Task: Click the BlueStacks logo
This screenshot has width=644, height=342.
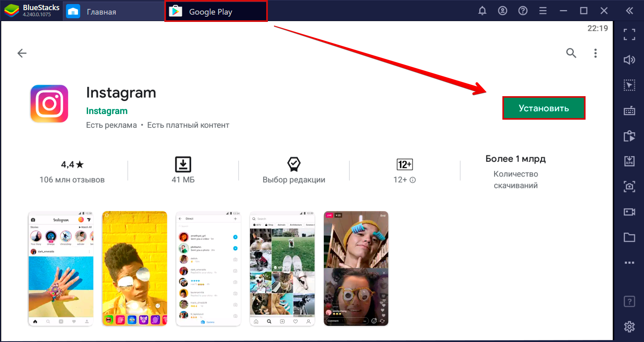Action: (x=11, y=11)
